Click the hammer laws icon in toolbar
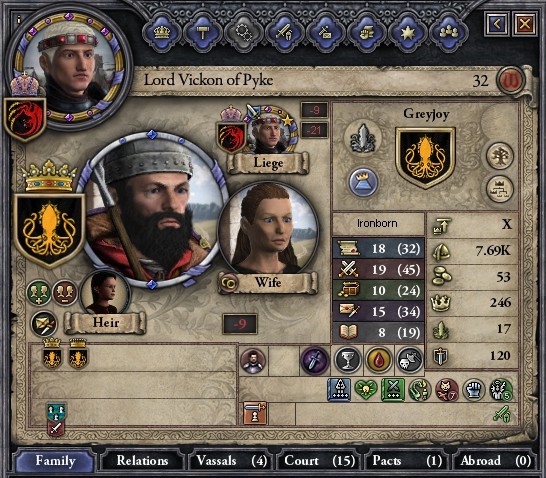This screenshot has height=478, width=546. click(x=202, y=33)
